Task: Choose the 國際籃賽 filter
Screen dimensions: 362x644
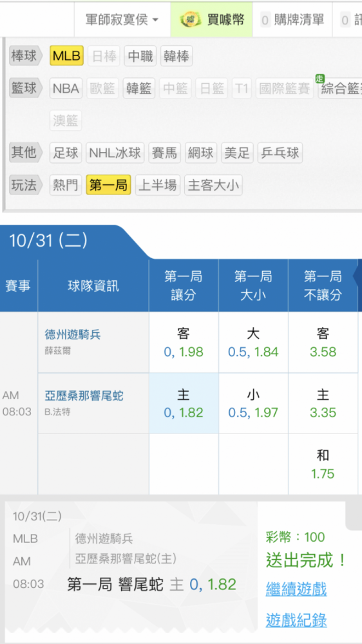Action: coord(284,88)
